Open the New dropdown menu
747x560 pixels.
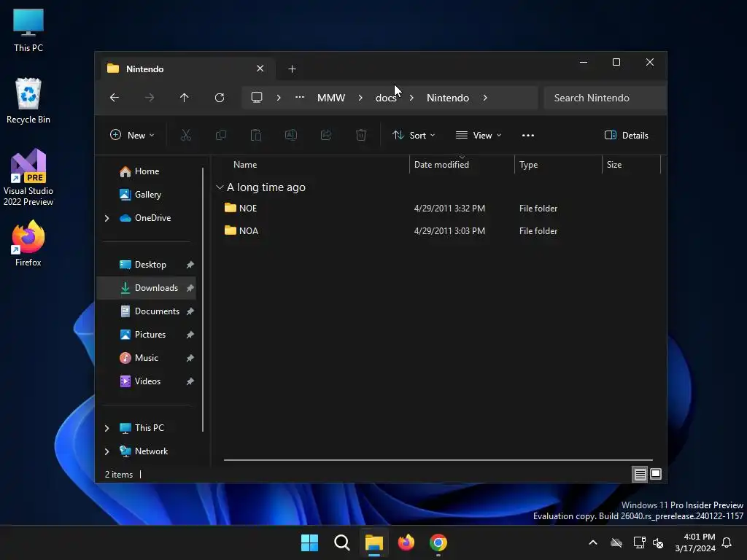[x=133, y=135]
